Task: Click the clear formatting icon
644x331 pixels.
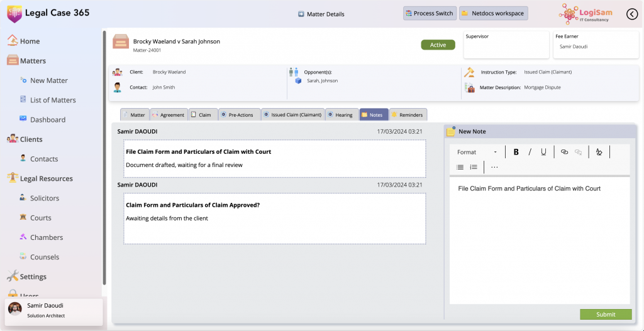Action: point(599,152)
